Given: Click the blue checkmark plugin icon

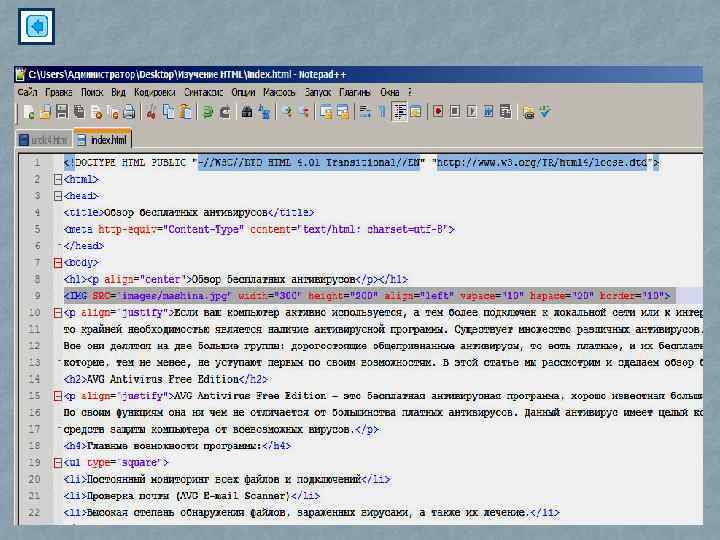Looking at the screenshot, I should [545, 112].
